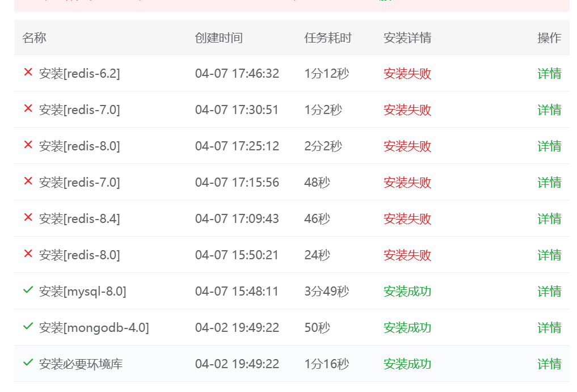
Task: Open 详情 for the redis-6.2 install
Action: [549, 74]
